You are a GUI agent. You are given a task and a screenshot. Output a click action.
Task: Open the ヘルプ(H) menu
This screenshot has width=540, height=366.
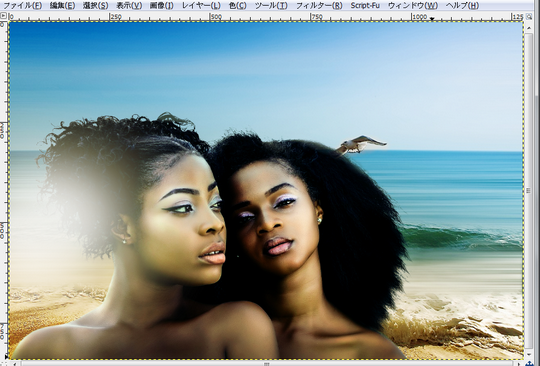pos(462,6)
